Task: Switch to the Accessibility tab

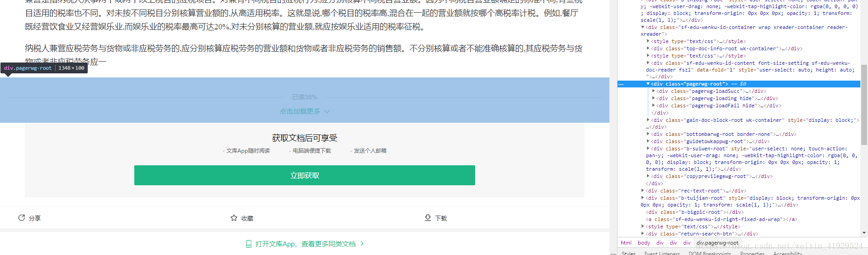Action: click(x=788, y=253)
